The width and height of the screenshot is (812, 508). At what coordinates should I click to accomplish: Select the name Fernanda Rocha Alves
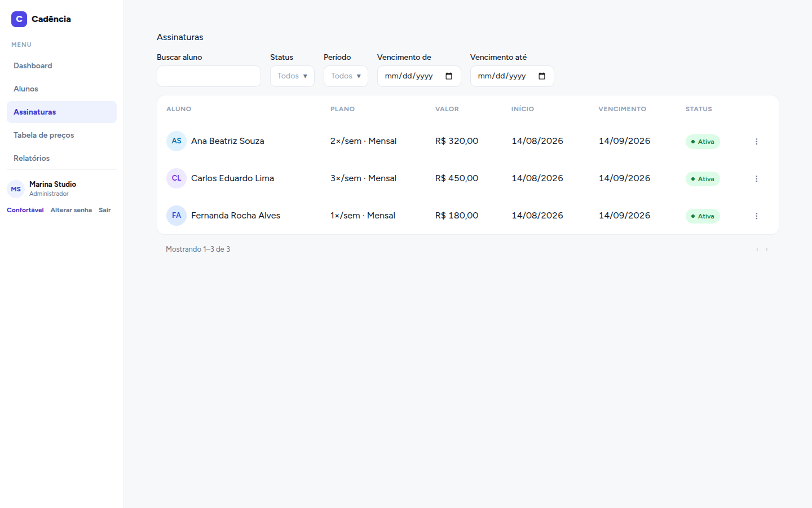click(x=236, y=216)
